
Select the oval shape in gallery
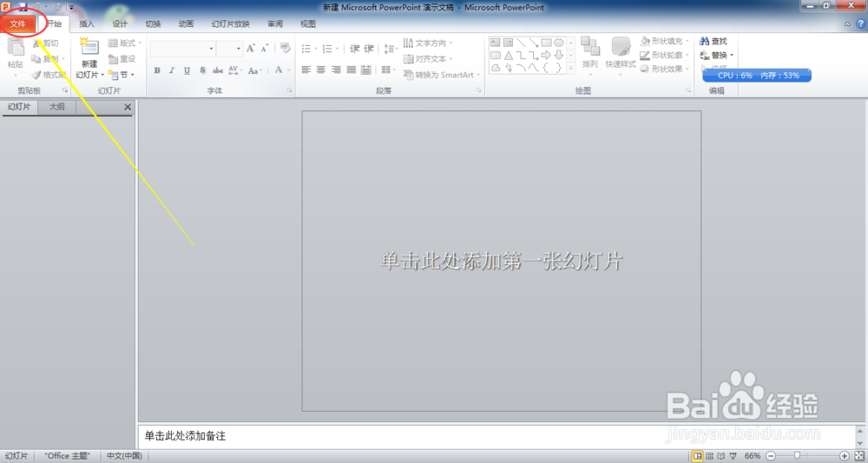coord(559,43)
